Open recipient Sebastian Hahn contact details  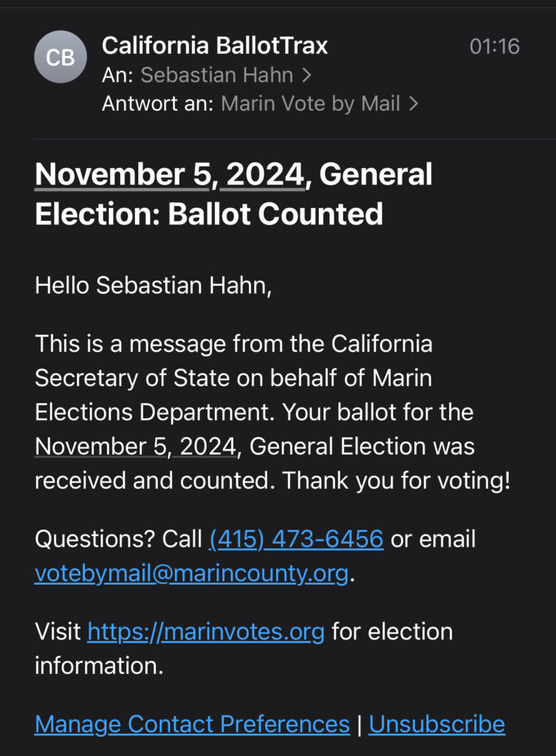pyautogui.click(x=216, y=75)
